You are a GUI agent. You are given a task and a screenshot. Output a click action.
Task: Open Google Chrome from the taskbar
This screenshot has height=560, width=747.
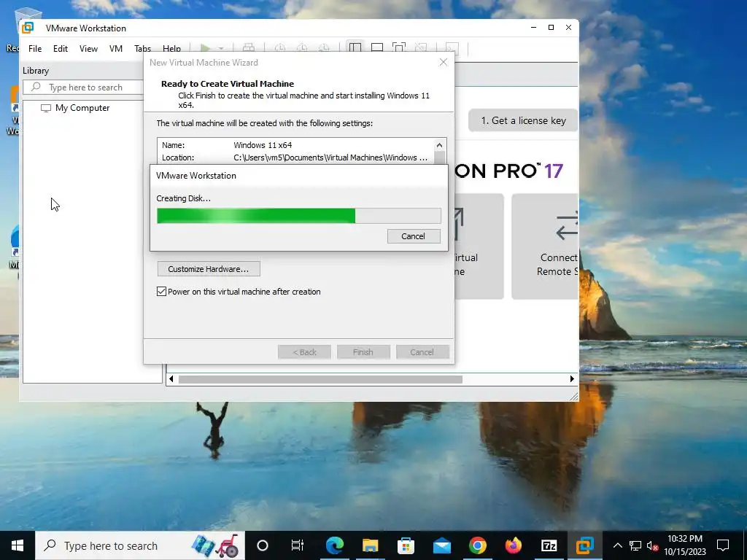point(477,545)
